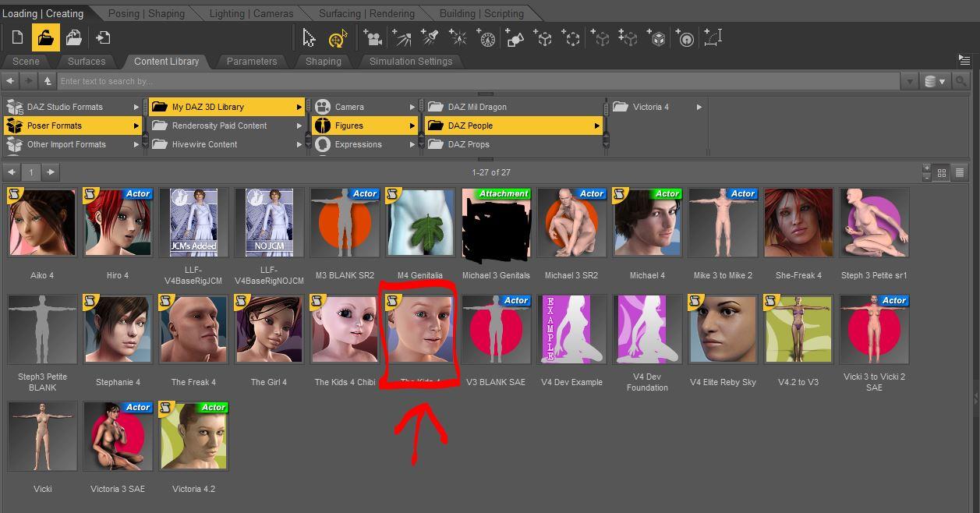Go to previous results page

(11, 172)
